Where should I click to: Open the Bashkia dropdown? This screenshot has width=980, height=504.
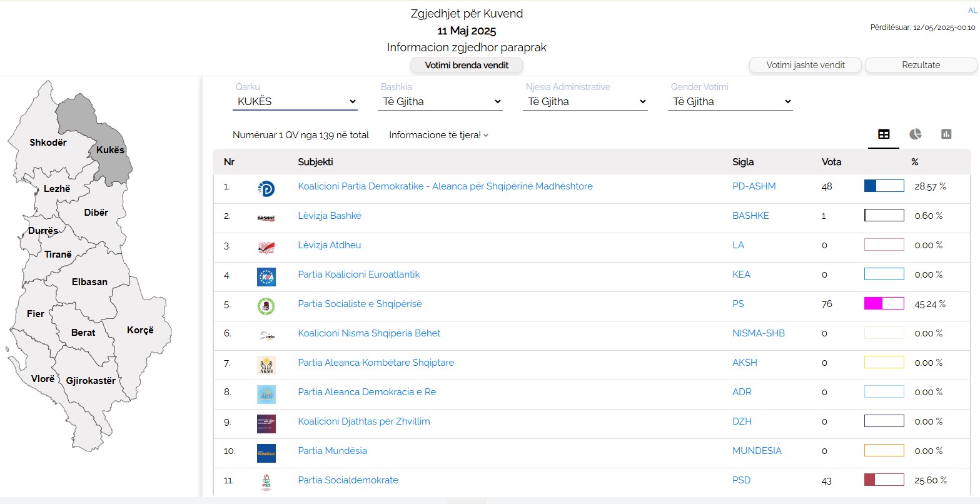440,101
